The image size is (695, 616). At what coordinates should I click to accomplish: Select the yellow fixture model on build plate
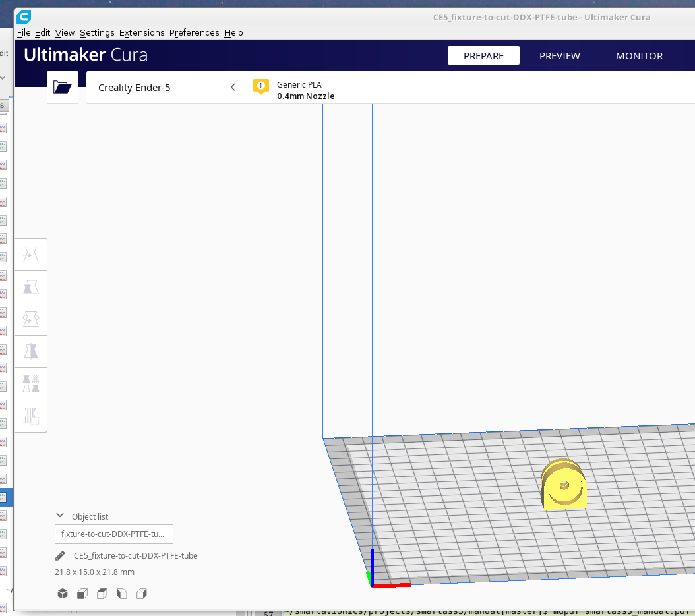click(564, 484)
